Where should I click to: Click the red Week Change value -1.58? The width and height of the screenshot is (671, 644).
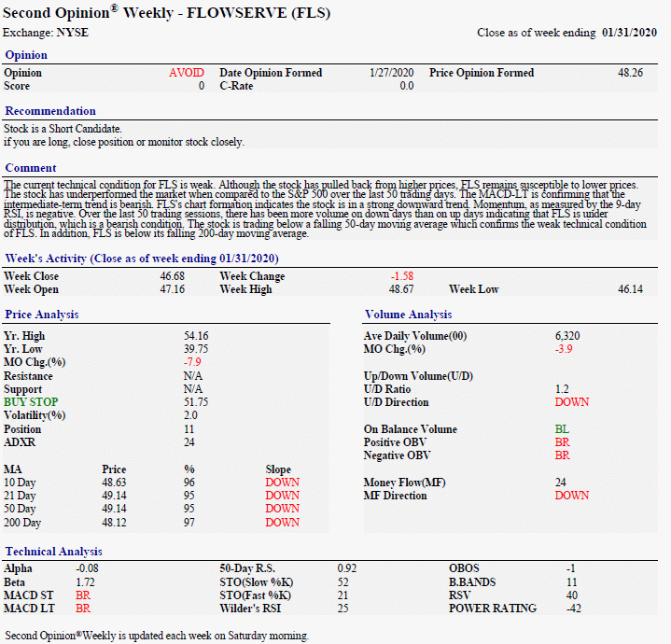(x=402, y=276)
